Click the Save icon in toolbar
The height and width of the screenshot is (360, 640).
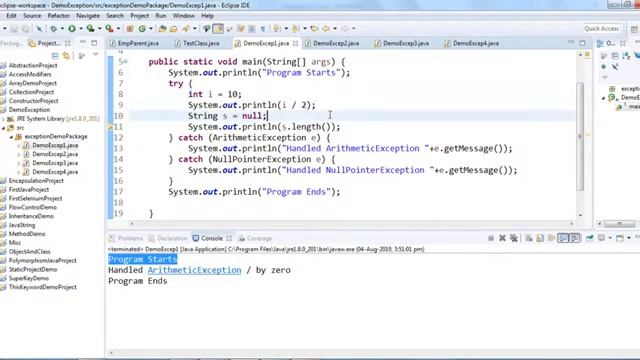pyautogui.click(x=14, y=29)
